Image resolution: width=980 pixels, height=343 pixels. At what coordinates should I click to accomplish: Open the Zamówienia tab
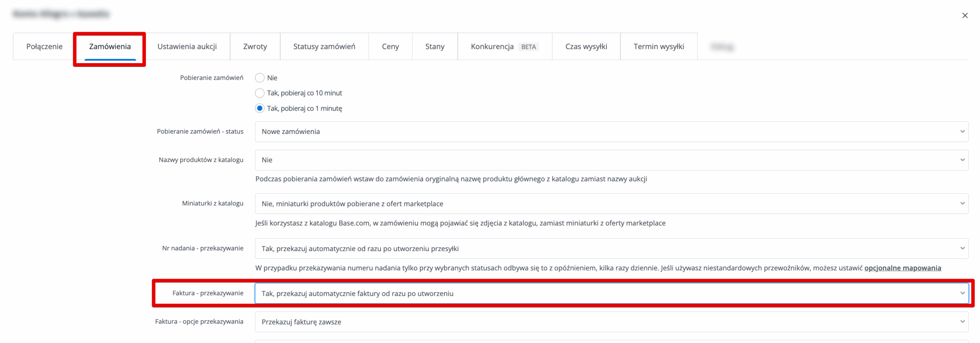(x=110, y=46)
